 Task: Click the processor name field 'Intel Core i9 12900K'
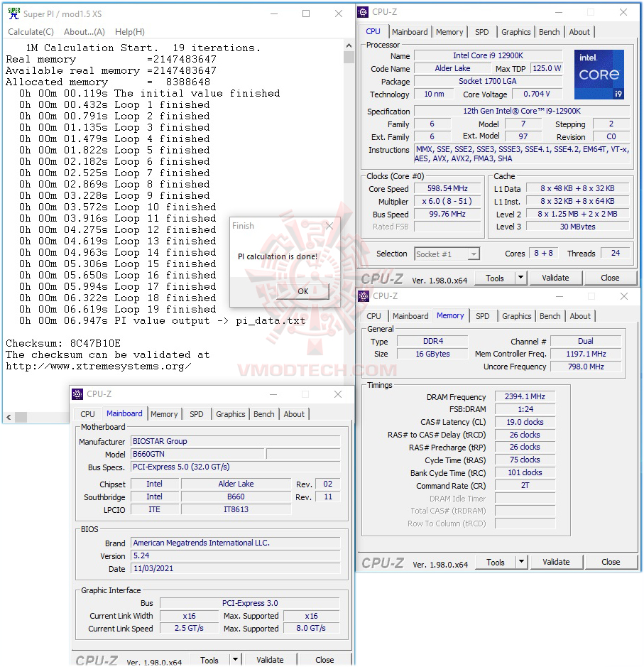tap(488, 55)
